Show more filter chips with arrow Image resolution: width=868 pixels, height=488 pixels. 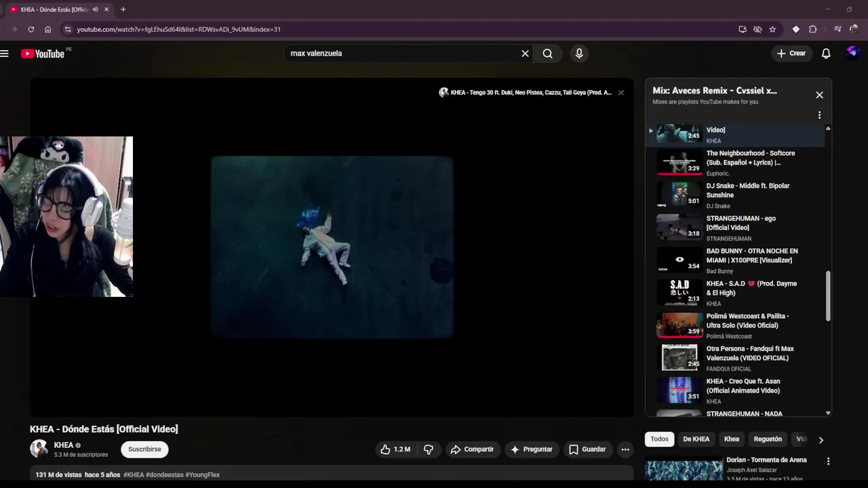click(x=821, y=440)
